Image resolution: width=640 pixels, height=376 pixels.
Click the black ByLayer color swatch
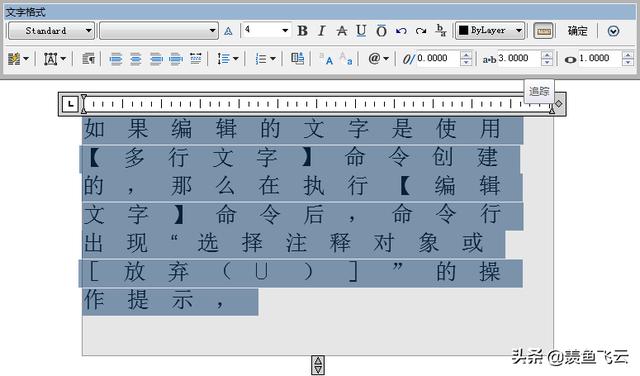[464, 30]
